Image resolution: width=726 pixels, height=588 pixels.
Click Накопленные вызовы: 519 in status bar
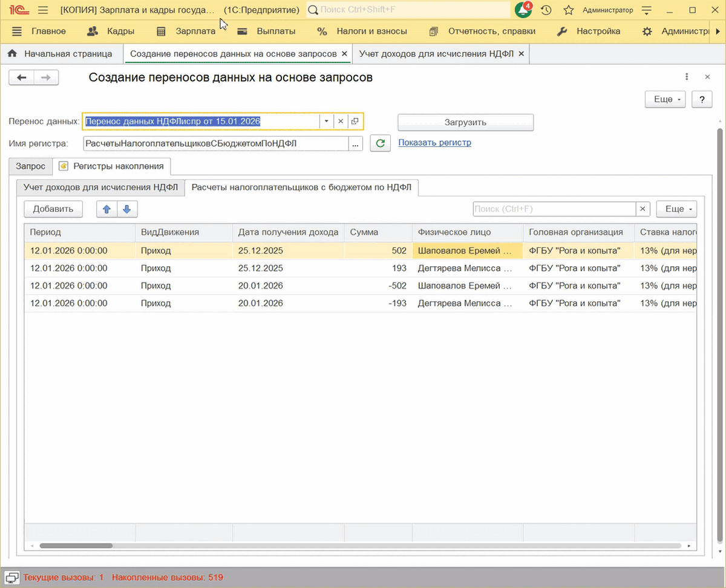tap(168, 578)
